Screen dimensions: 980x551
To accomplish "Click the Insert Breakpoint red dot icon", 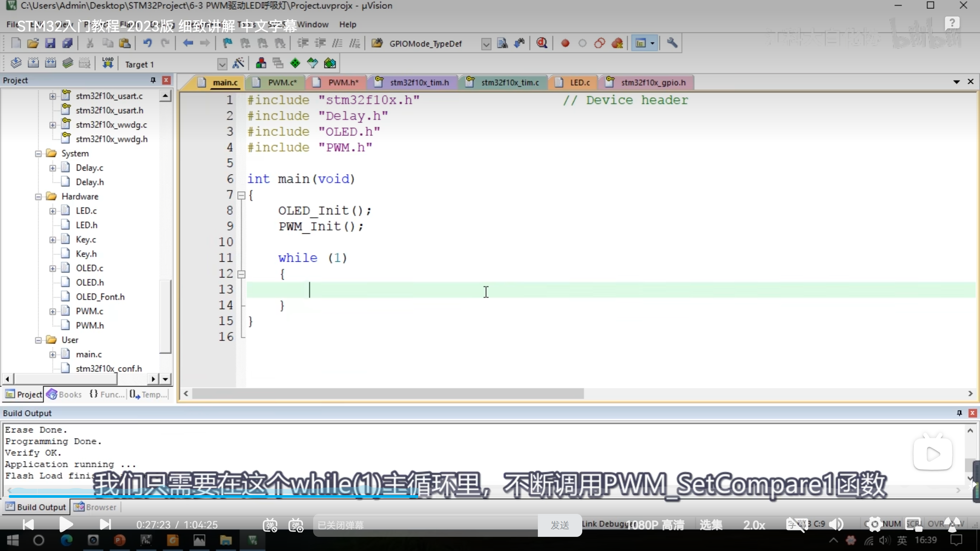I will (x=565, y=43).
